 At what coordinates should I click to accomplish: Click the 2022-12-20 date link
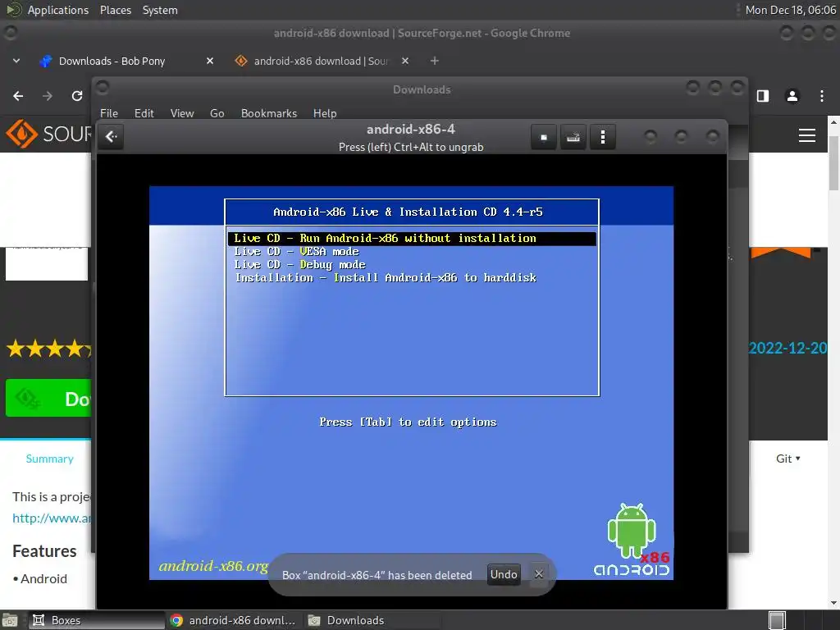coord(788,348)
